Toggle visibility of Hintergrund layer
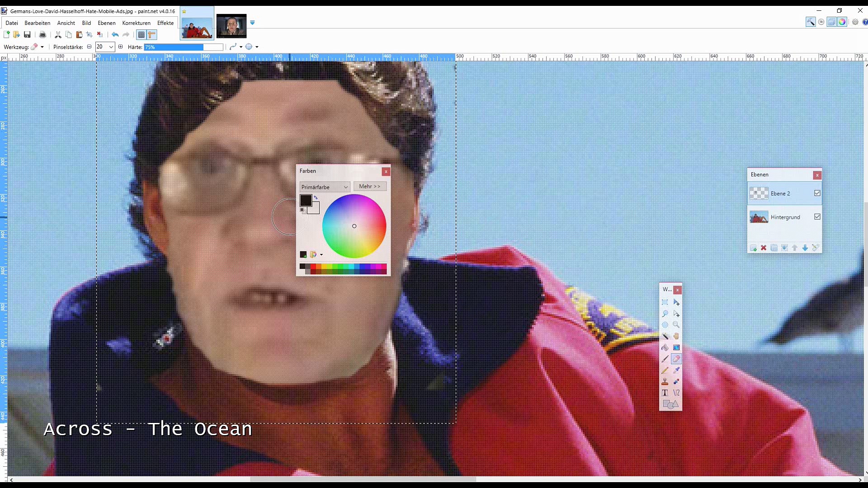Viewport: 868px width, 488px height. pyautogui.click(x=817, y=217)
